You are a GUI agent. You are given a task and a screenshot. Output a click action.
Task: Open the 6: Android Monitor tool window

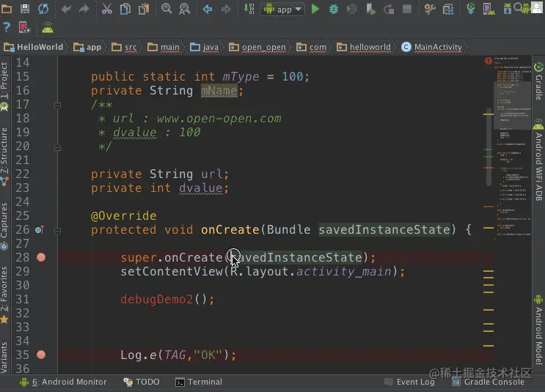pyautogui.click(x=63, y=382)
